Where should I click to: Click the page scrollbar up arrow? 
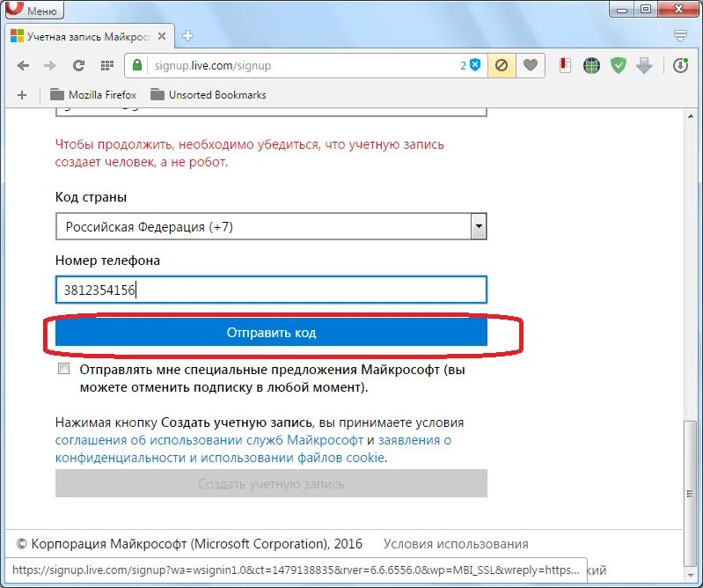[691, 116]
